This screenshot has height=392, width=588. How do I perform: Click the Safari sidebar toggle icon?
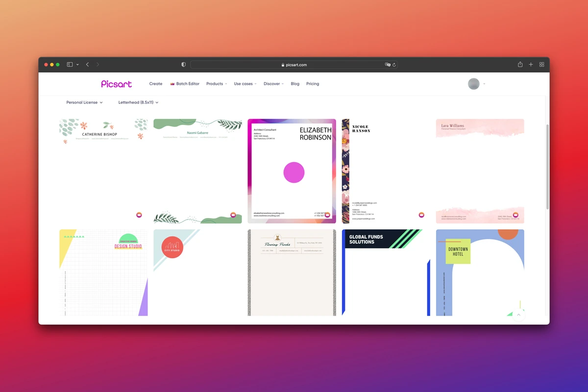tap(69, 64)
